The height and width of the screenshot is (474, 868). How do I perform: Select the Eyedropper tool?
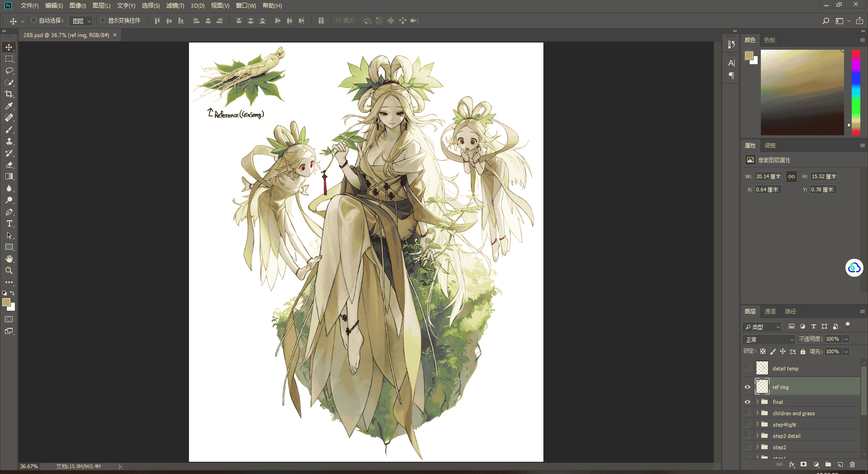(x=9, y=106)
